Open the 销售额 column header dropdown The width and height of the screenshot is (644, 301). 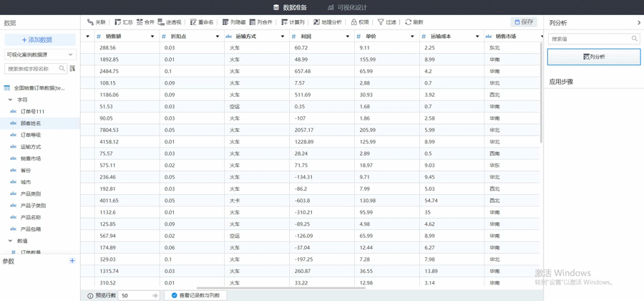[152, 37]
